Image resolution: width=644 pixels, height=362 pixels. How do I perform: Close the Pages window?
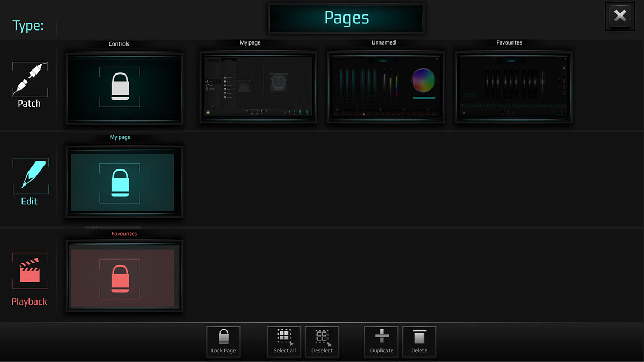tap(620, 16)
